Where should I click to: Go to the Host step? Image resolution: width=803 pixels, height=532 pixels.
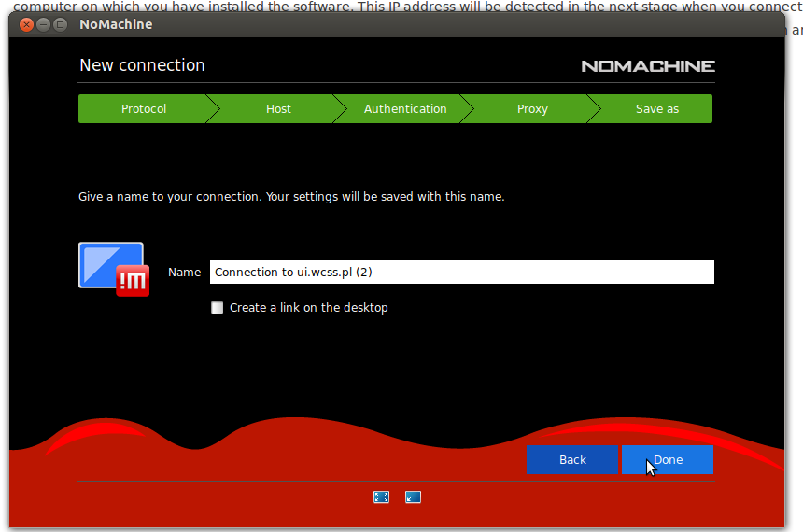pos(278,109)
